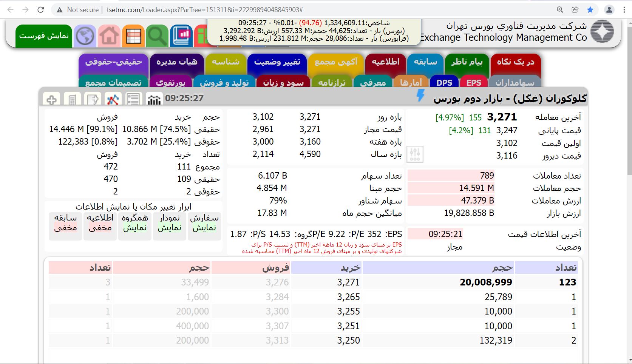Viewport: 632px width, 364px height.
Task: Open the شناسه tab
Action: coord(226,64)
